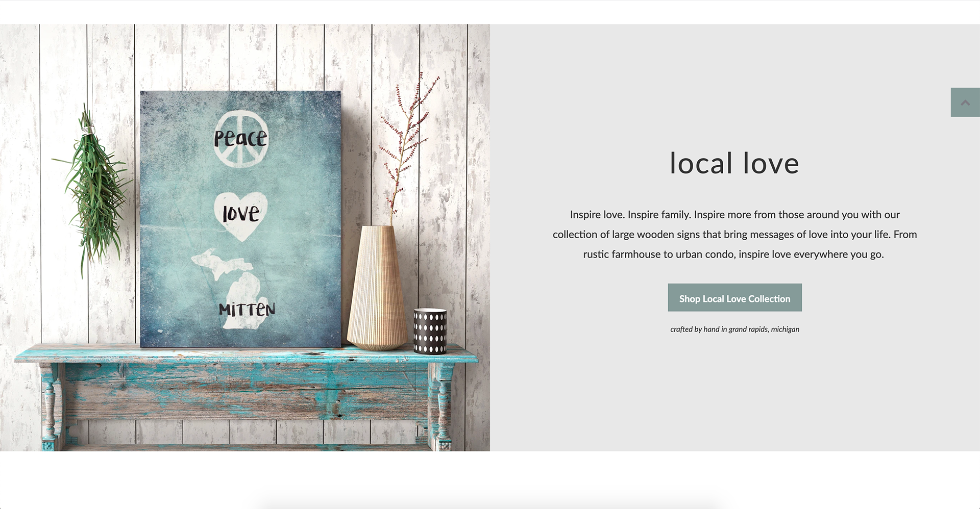Click the 'crafted by hand in grand rapids' tagline
This screenshot has width=980, height=509.
[734, 329]
